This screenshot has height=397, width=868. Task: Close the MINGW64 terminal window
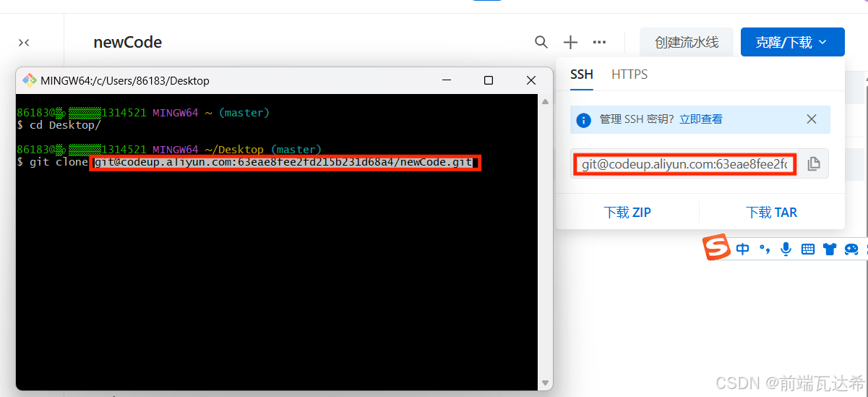coord(531,80)
